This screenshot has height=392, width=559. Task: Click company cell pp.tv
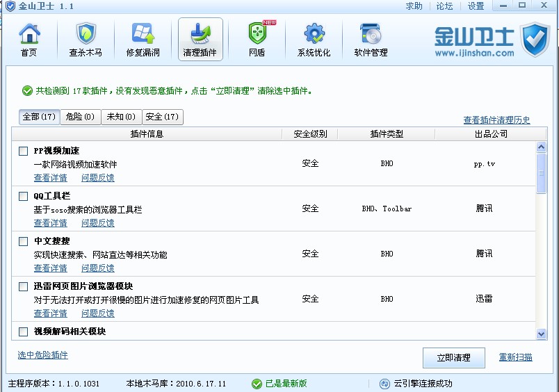[x=484, y=164]
